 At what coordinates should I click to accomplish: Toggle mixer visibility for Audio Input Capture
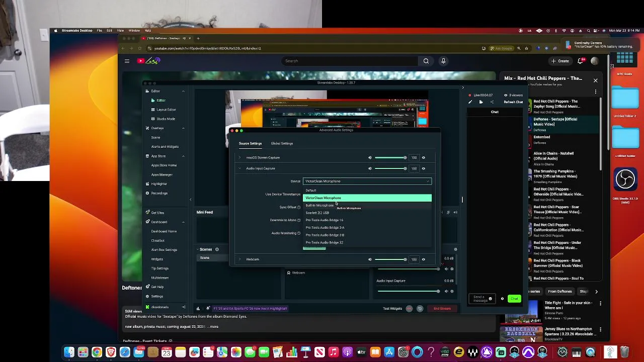coord(423,168)
